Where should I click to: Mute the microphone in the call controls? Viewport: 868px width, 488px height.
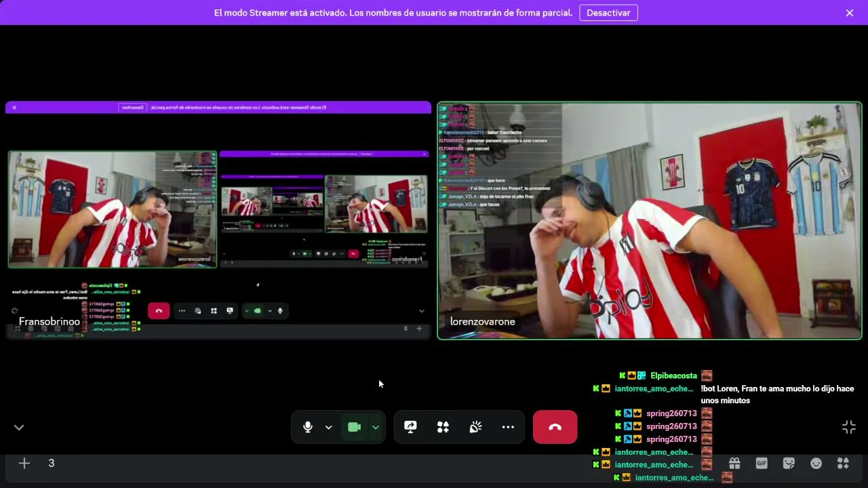coord(308,427)
